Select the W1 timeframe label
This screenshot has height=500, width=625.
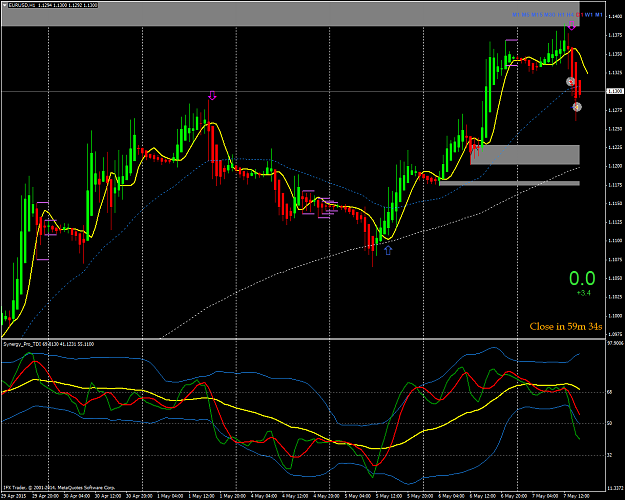(589, 15)
